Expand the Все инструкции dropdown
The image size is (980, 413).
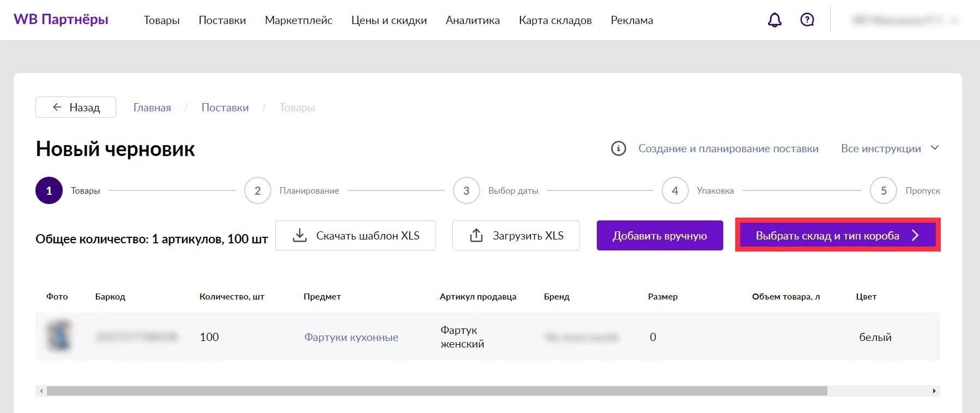point(890,148)
